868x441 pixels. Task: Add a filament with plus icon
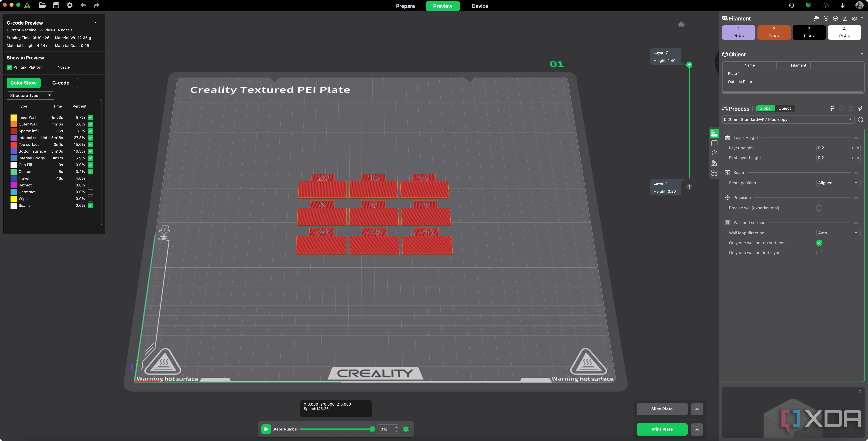click(826, 18)
